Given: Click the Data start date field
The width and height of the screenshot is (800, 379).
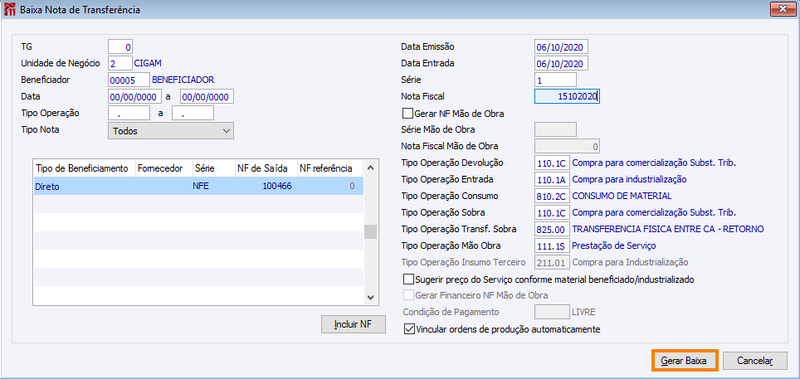Looking at the screenshot, I should coord(135,96).
